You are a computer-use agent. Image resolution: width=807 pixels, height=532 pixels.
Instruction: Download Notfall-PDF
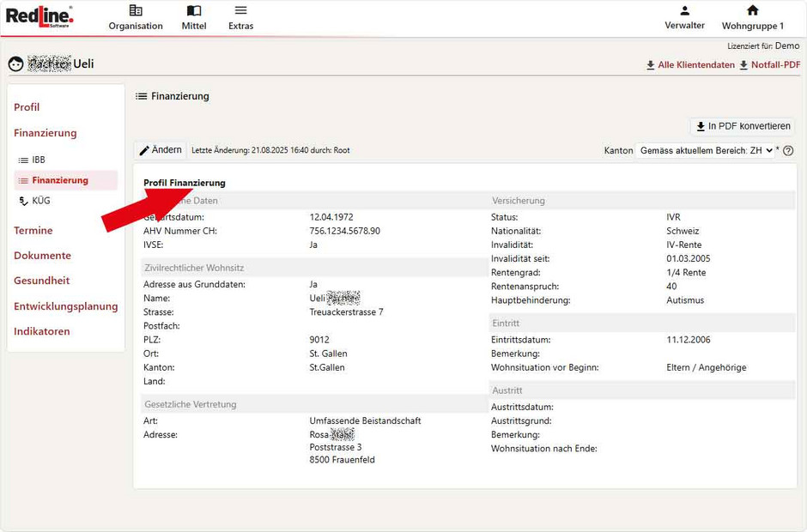click(769, 65)
